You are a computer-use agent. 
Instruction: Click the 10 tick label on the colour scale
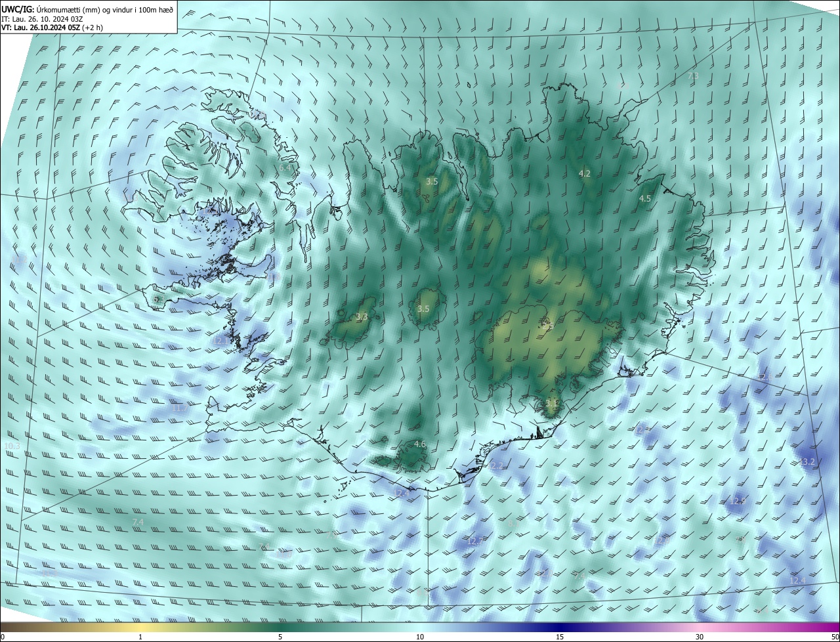pyautogui.click(x=420, y=637)
